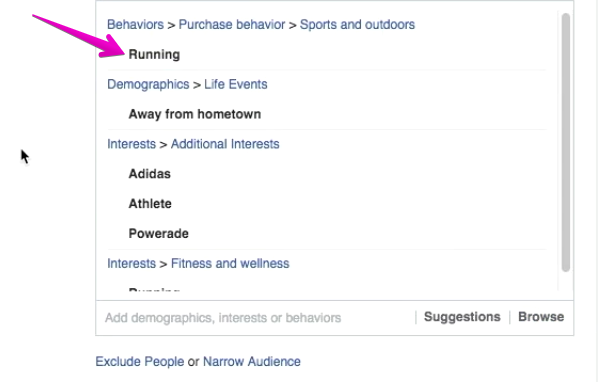
Task: Open the Life Events category link
Action: [236, 84]
